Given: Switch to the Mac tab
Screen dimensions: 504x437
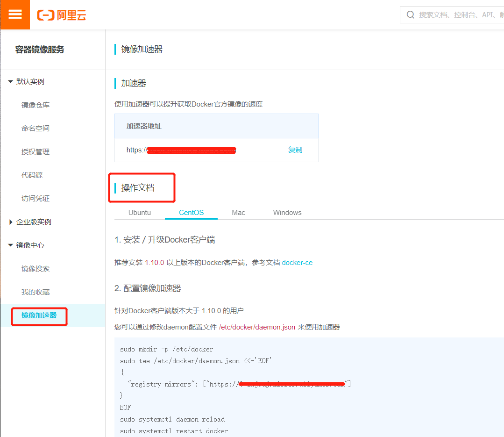Looking at the screenshot, I should [x=239, y=213].
